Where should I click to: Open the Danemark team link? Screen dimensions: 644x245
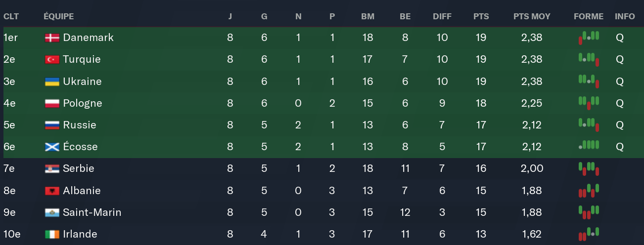click(89, 38)
